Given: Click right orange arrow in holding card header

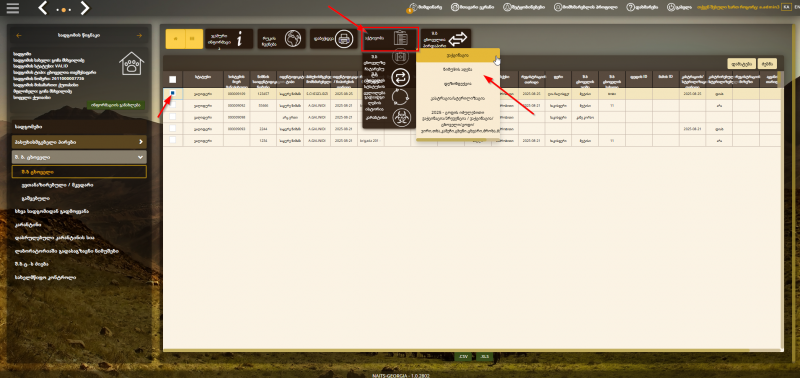Looking at the screenshot, I should pos(139,36).
